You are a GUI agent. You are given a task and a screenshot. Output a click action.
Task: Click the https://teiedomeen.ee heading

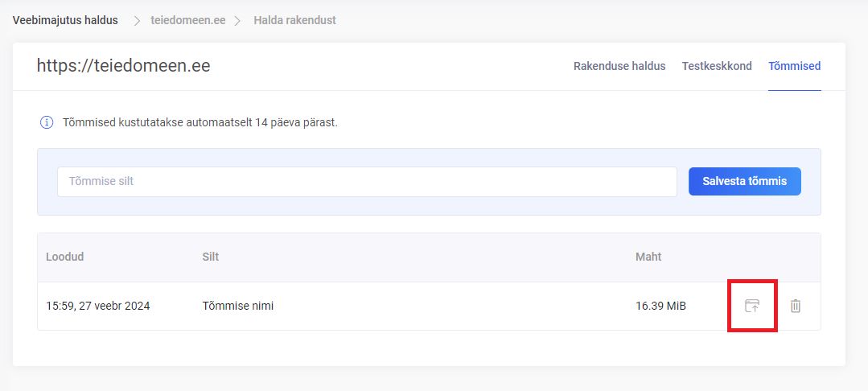pos(123,66)
